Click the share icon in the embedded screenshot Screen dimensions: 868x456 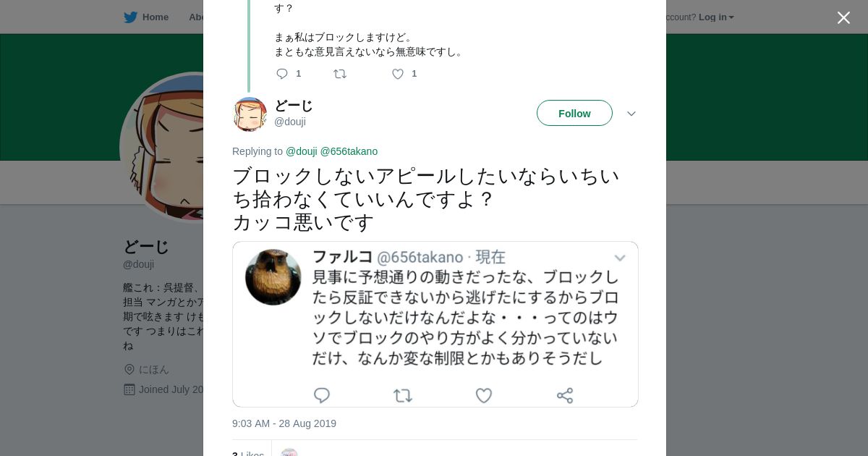coord(565,395)
